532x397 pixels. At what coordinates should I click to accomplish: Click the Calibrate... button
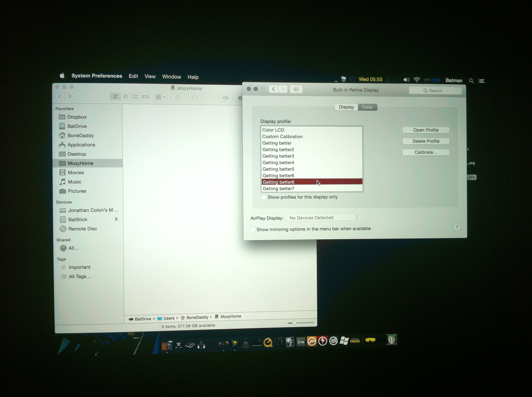click(425, 152)
